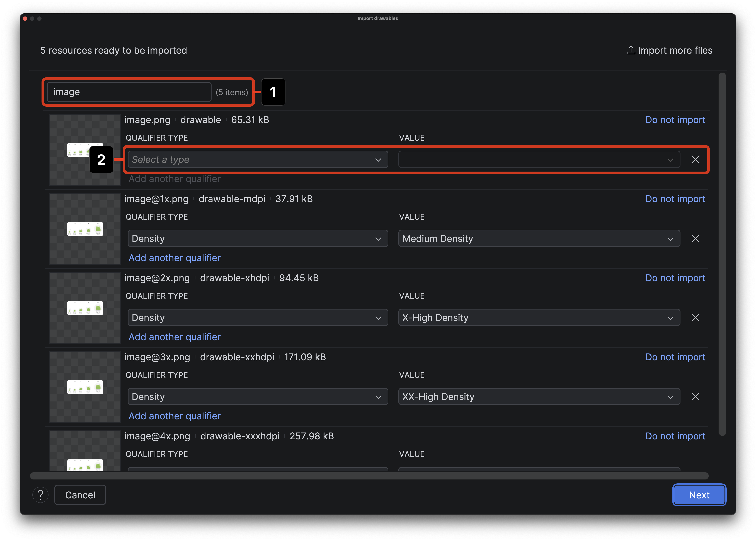Screen dimensions: 756x541
Task: Click the Import more files upload icon
Action: click(630, 50)
